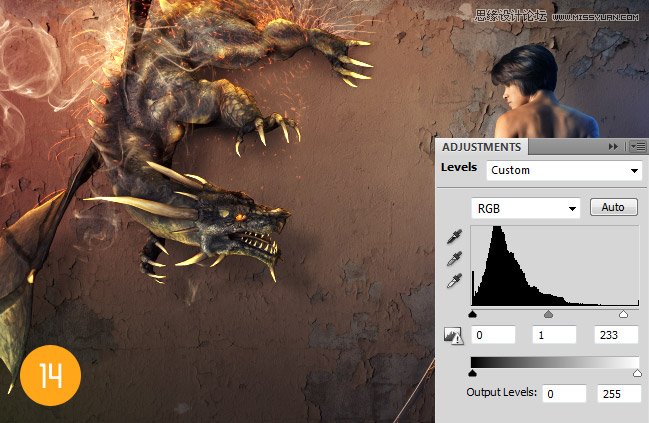
Task: Click the black output level slider handle
Action: pyautogui.click(x=472, y=373)
